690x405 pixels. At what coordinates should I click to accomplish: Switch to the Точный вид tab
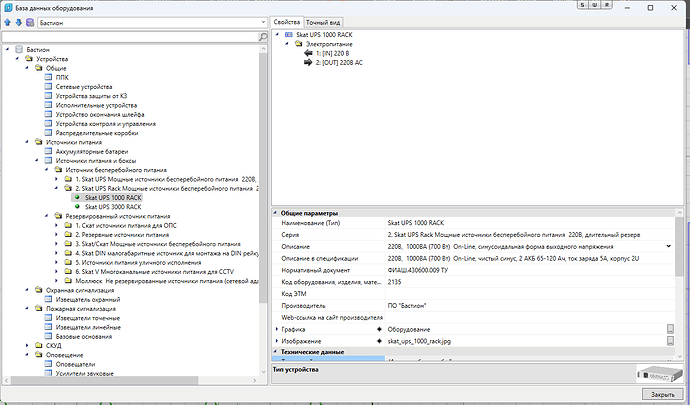coord(326,21)
